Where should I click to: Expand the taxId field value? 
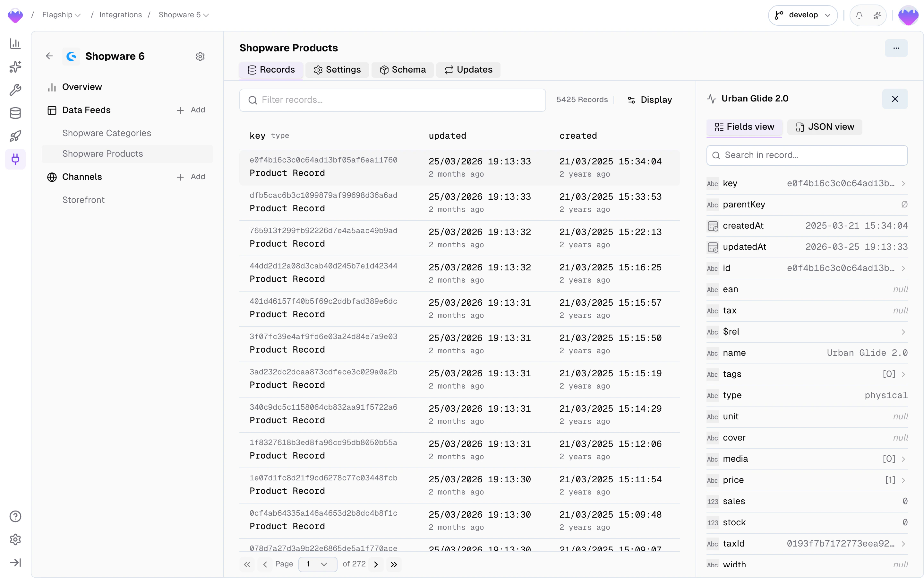point(903,544)
